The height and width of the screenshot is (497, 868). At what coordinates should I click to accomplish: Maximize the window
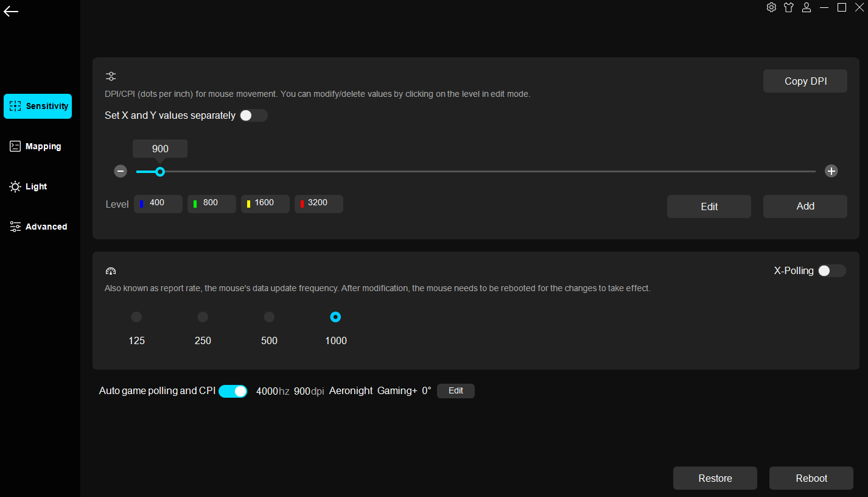842,7
